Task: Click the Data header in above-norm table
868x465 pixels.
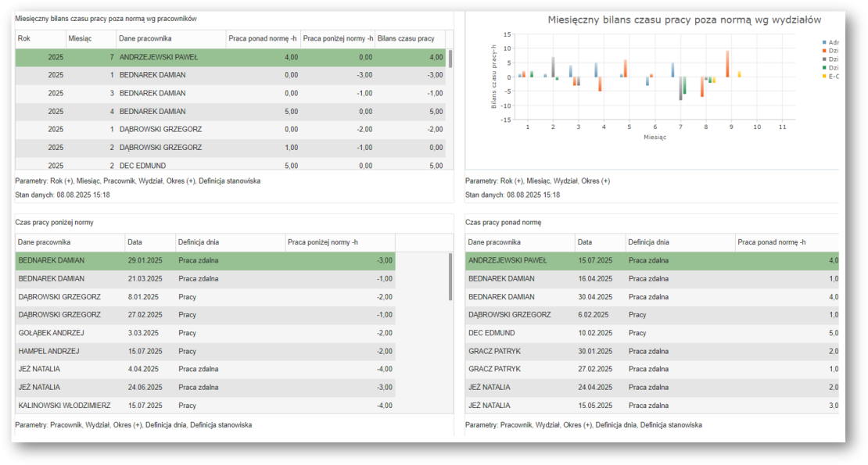Action: [x=600, y=242]
